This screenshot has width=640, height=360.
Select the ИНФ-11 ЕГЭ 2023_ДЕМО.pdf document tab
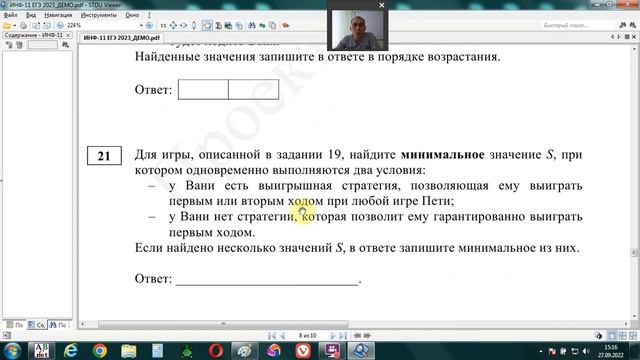(x=121, y=38)
